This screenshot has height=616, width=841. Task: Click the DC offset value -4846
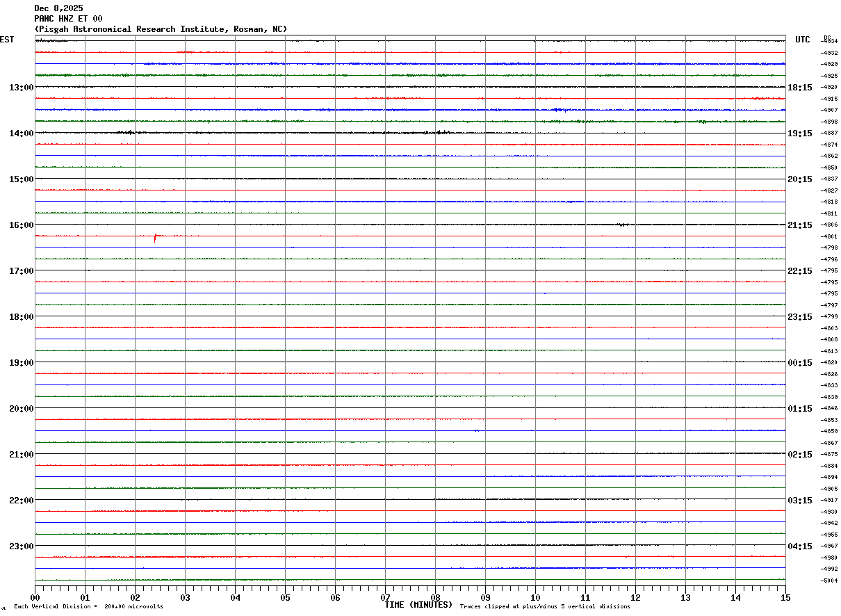pyautogui.click(x=829, y=408)
